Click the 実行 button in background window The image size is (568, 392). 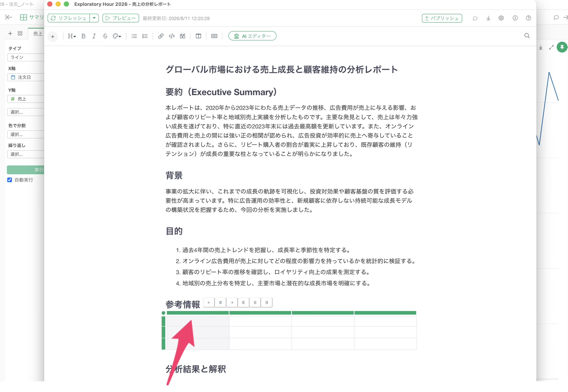[26, 170]
